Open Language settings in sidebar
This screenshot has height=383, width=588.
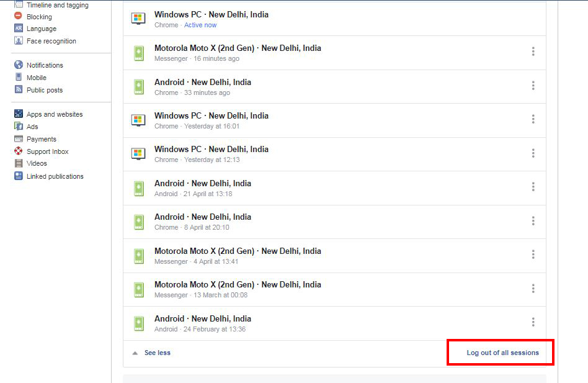[x=41, y=29]
